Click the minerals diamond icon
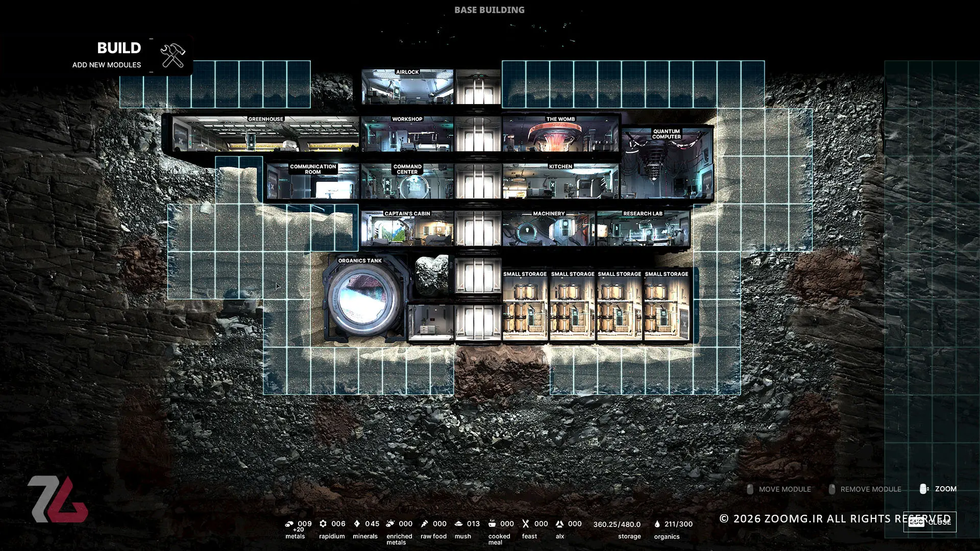Screen dimensions: 980x551 [x=357, y=524]
